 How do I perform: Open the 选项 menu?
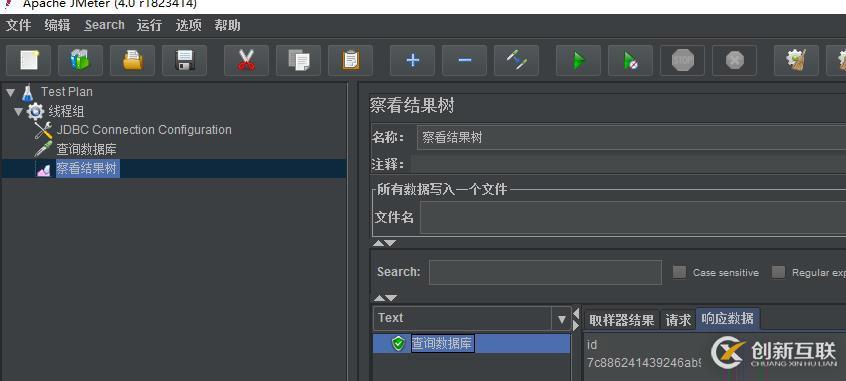coord(188,25)
